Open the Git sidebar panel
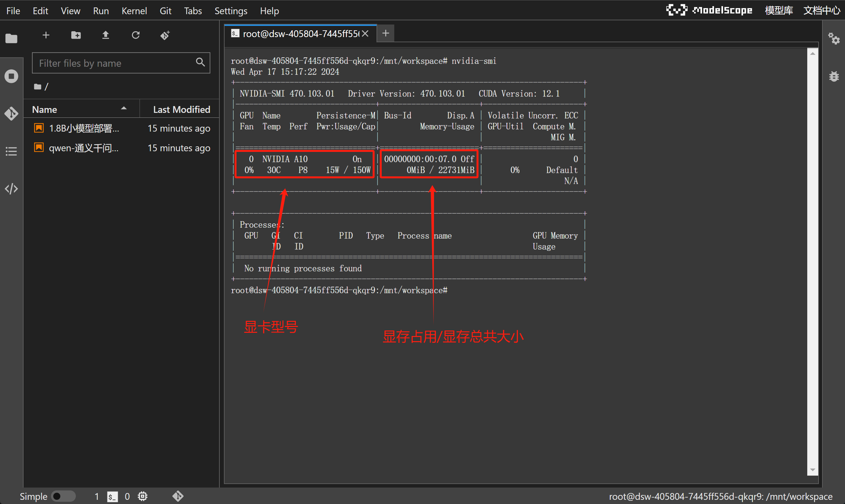 click(11, 114)
